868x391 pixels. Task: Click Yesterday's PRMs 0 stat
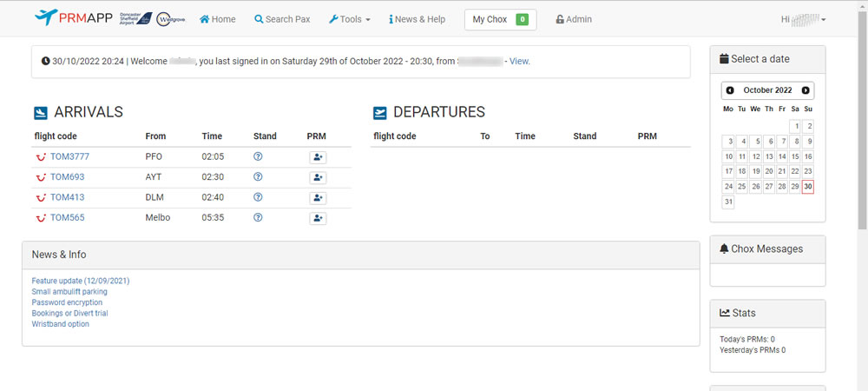tap(753, 350)
